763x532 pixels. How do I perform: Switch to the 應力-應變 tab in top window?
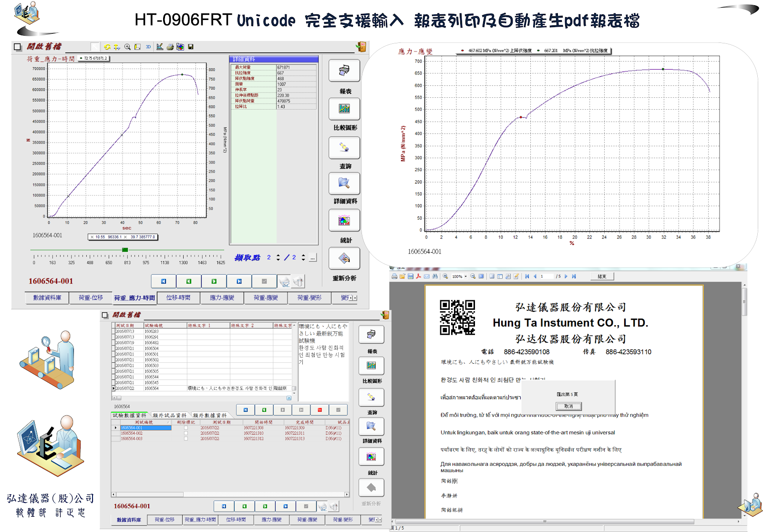[x=222, y=297]
